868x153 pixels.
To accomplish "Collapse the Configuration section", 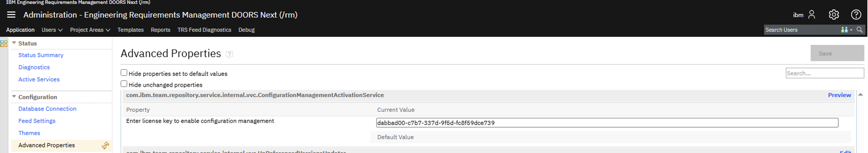I will [14, 96].
